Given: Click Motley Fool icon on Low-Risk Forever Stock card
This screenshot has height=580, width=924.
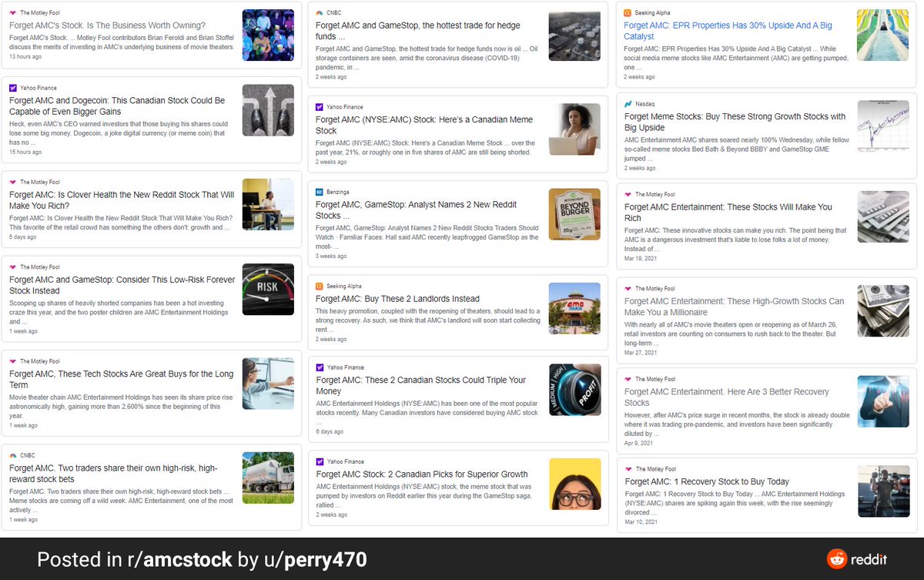Looking at the screenshot, I should 13,267.
